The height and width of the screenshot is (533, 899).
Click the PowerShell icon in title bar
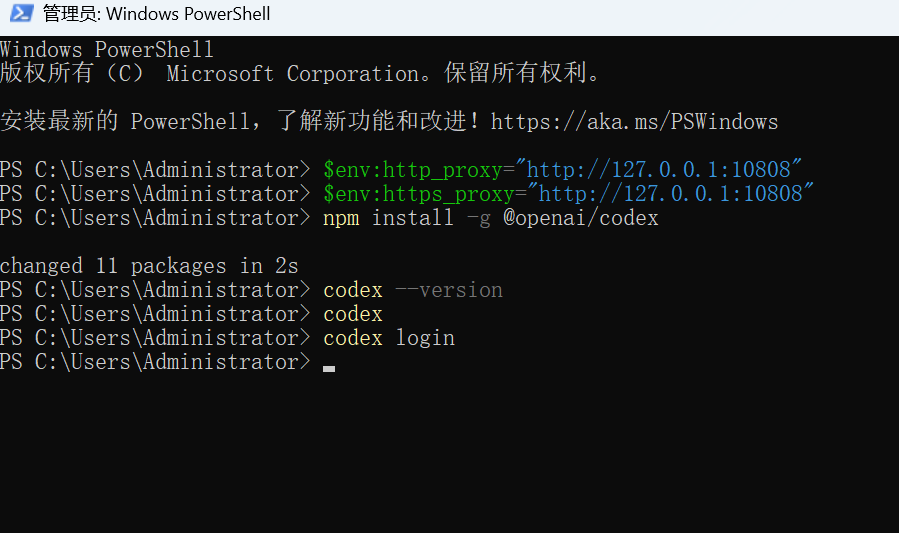(21, 13)
